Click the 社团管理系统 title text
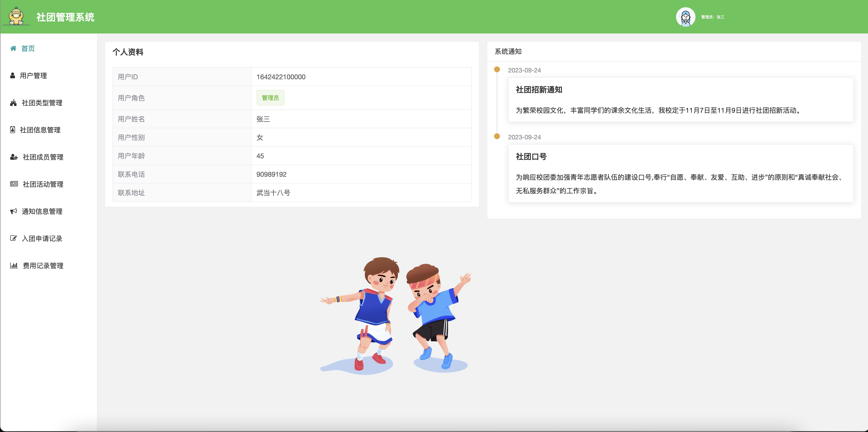Image resolution: width=868 pixels, height=432 pixels. [x=65, y=17]
